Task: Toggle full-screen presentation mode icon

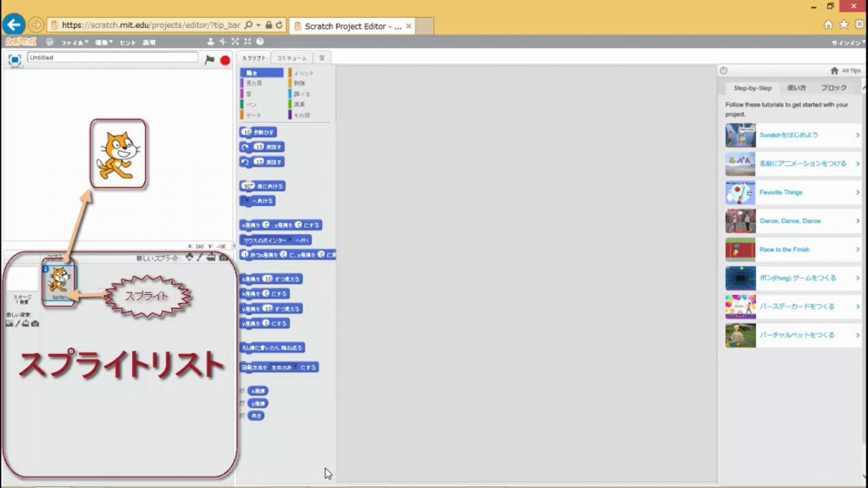Action: (x=14, y=60)
